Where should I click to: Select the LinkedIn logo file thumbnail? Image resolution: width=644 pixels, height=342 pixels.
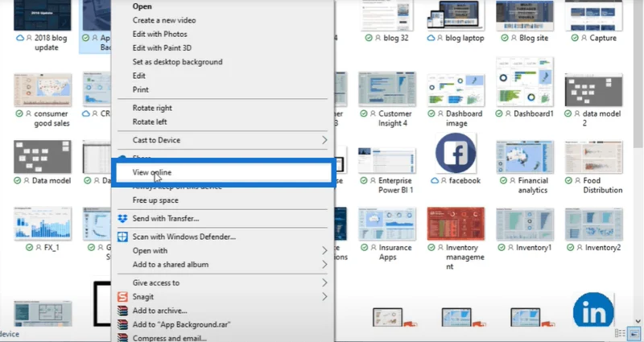point(593,310)
